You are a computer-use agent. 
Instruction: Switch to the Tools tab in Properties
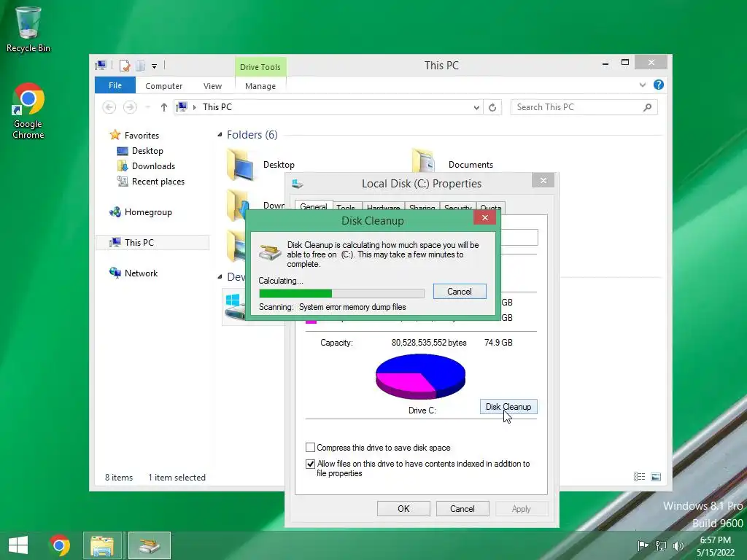pos(345,207)
